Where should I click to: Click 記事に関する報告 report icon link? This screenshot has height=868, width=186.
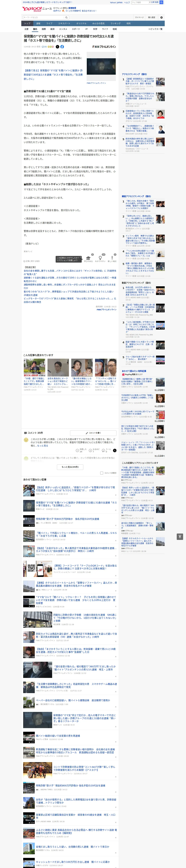coord(32,261)
